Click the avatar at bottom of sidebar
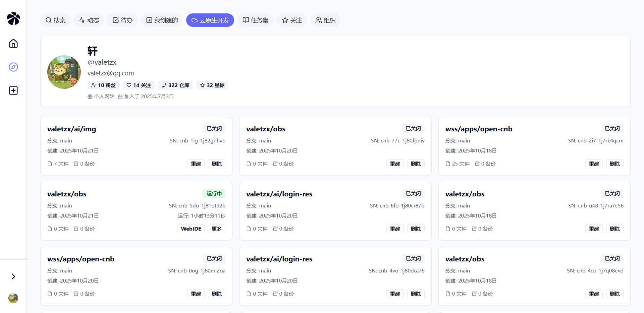Image resolution: width=644 pixels, height=313 pixels. point(13,298)
